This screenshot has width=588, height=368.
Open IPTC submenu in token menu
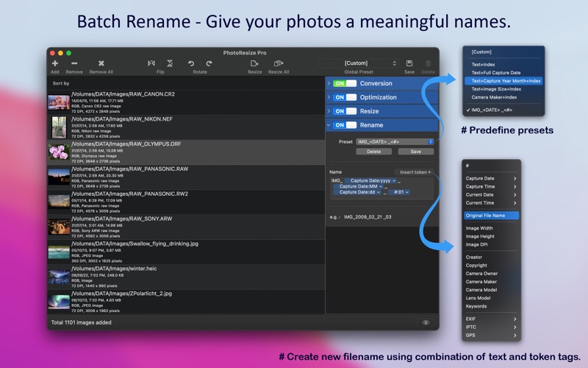[x=491, y=327]
